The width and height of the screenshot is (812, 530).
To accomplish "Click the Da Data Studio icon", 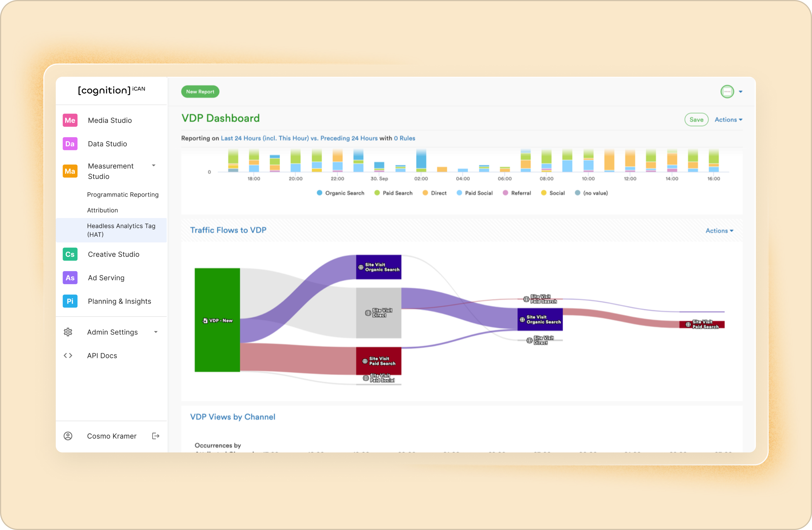I will click(x=70, y=144).
